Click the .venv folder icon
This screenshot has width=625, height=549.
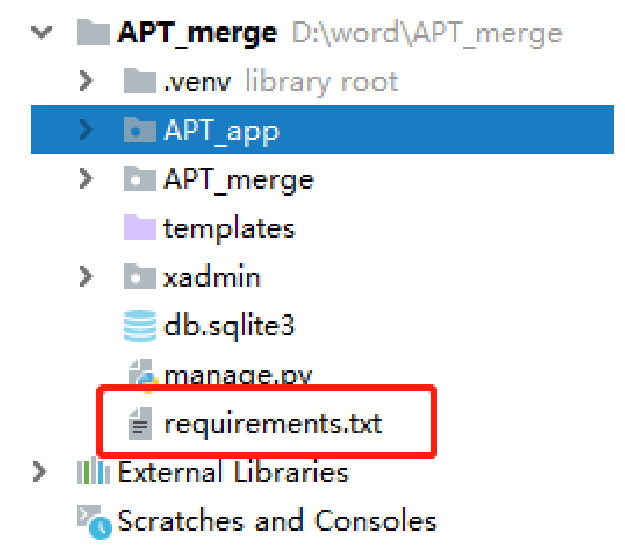(x=140, y=81)
